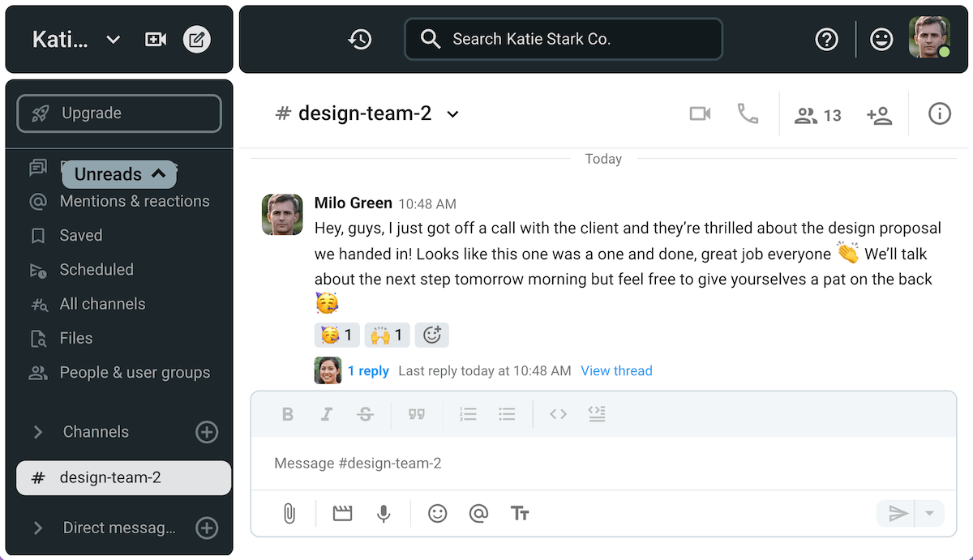Screen dimensions: 973x560
Task: Record audio with the microphone icon
Action: point(384,513)
